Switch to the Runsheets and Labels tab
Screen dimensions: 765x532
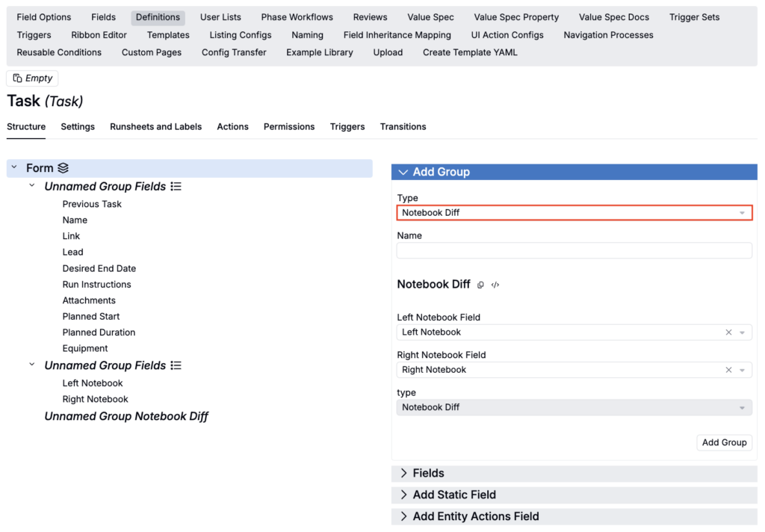[155, 127]
